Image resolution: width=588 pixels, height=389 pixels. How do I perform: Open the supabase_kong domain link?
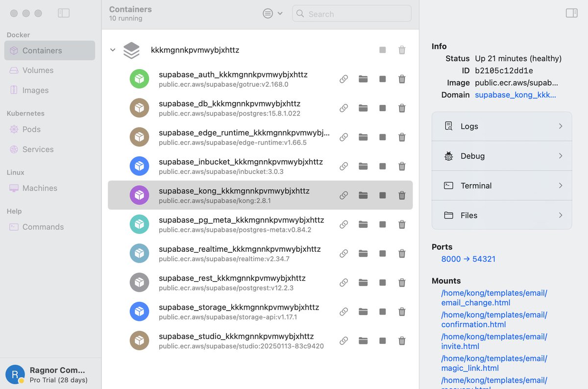click(515, 95)
